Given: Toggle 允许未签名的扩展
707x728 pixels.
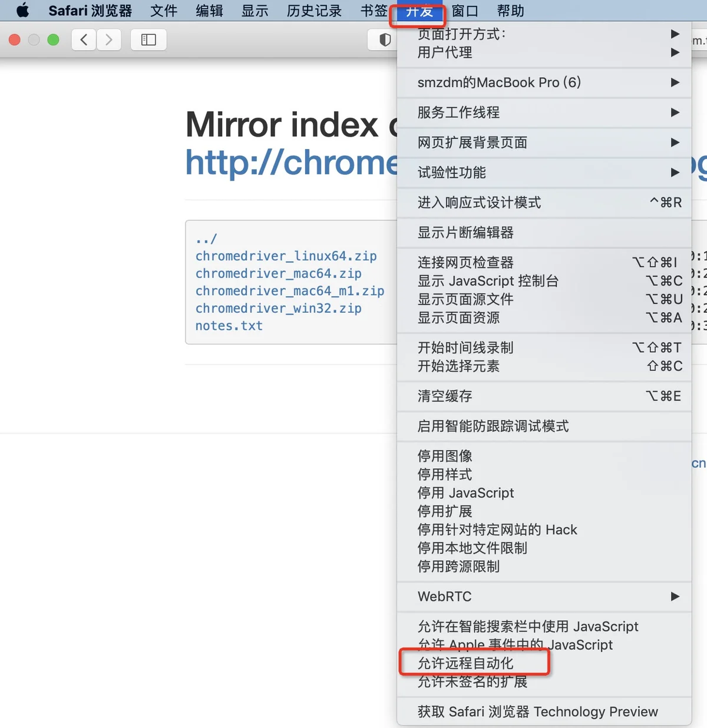Looking at the screenshot, I should pyautogui.click(x=544, y=681).
